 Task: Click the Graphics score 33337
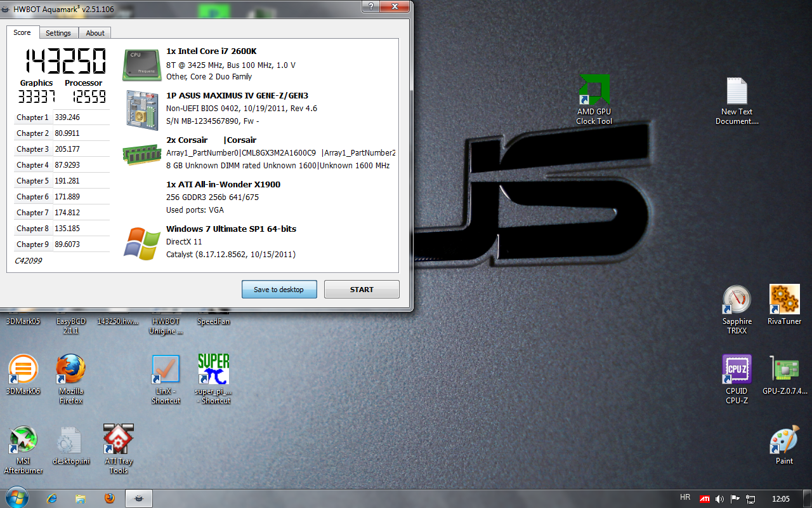(x=36, y=97)
